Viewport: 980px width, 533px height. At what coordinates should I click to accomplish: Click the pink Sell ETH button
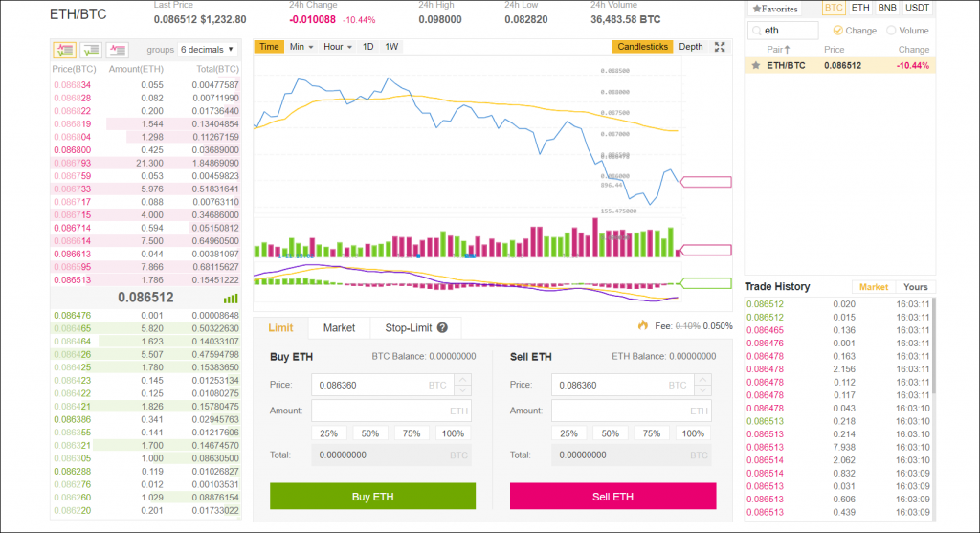coord(613,496)
